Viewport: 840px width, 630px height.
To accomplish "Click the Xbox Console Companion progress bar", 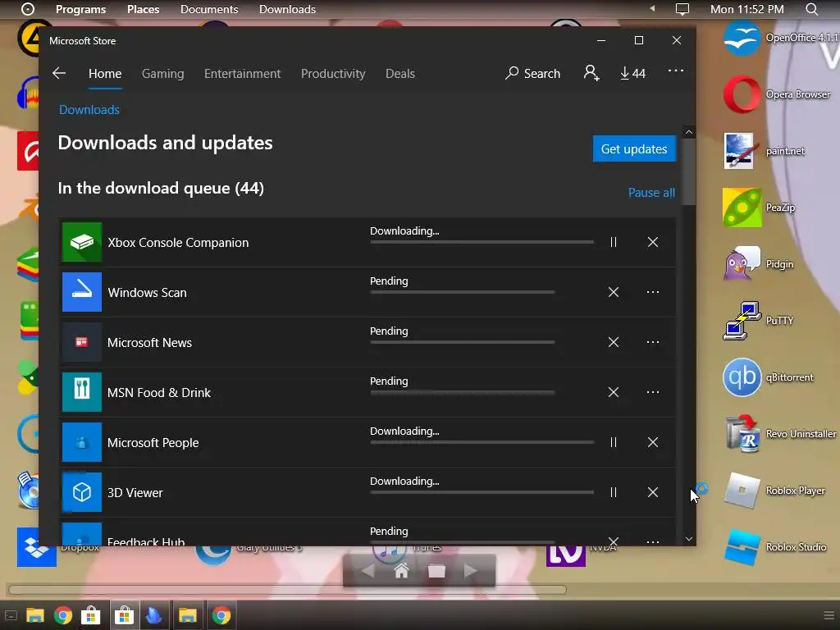I will tap(482, 242).
